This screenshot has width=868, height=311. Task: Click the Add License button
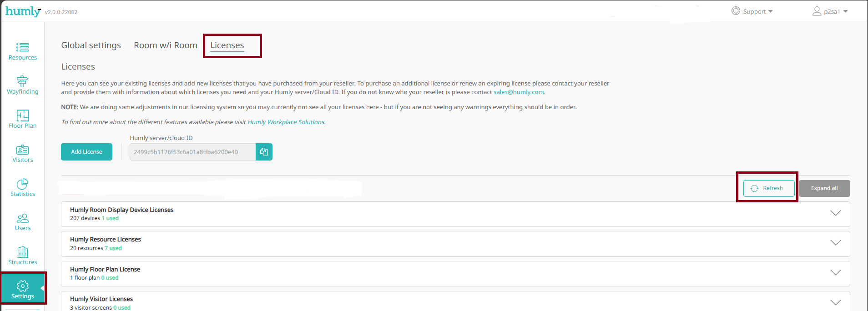pos(86,152)
